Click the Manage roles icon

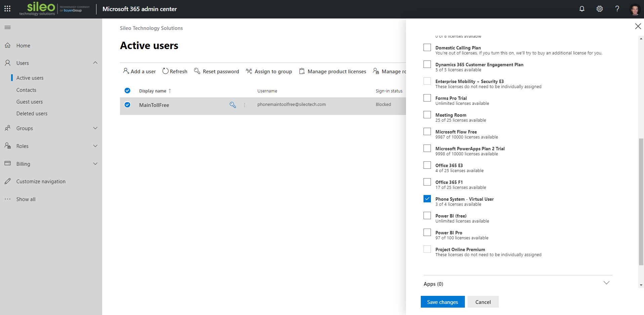coord(376,71)
